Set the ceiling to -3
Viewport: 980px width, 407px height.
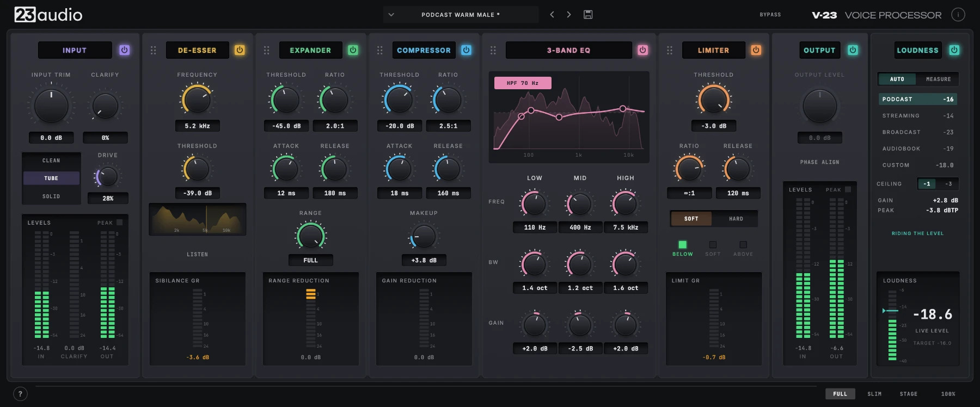pyautogui.click(x=948, y=184)
